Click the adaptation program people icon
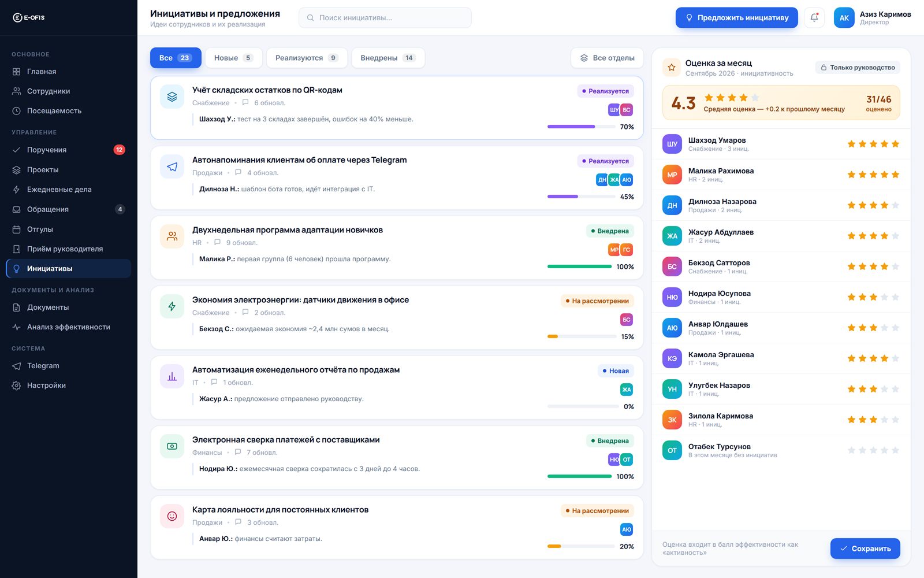The width and height of the screenshot is (924, 578). coord(172,236)
